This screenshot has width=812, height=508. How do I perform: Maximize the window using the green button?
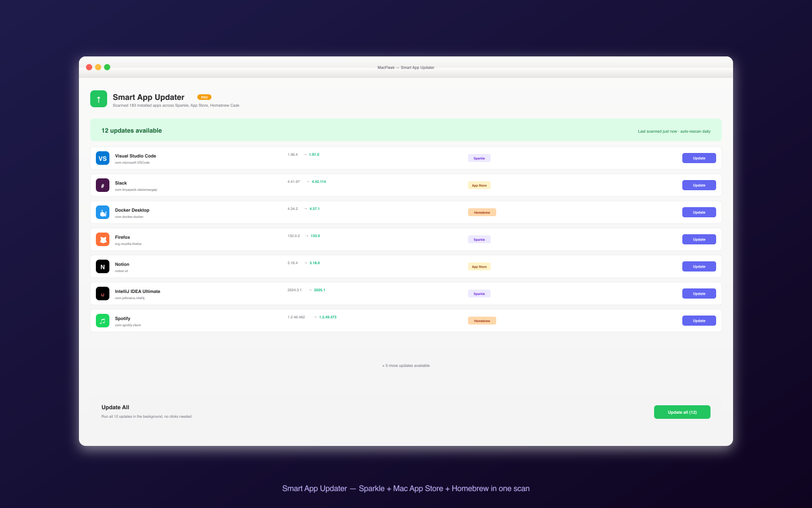tap(107, 67)
